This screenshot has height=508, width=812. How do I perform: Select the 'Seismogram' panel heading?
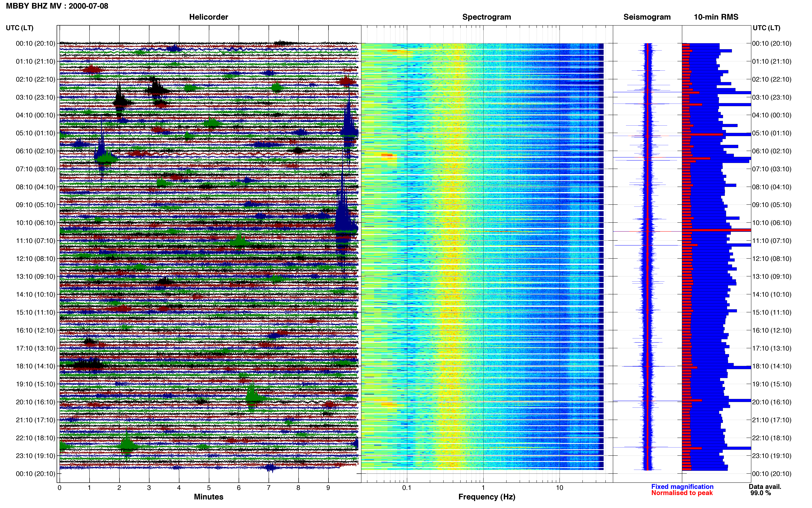click(x=647, y=17)
